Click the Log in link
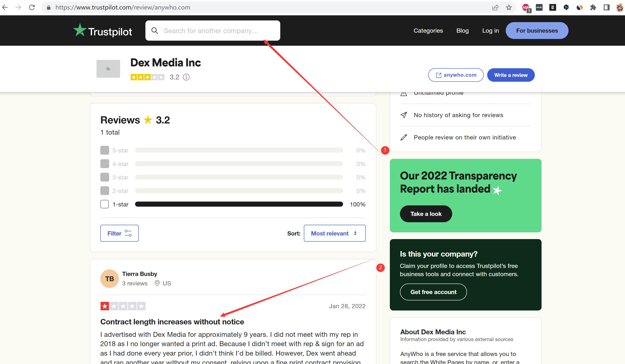 point(490,31)
